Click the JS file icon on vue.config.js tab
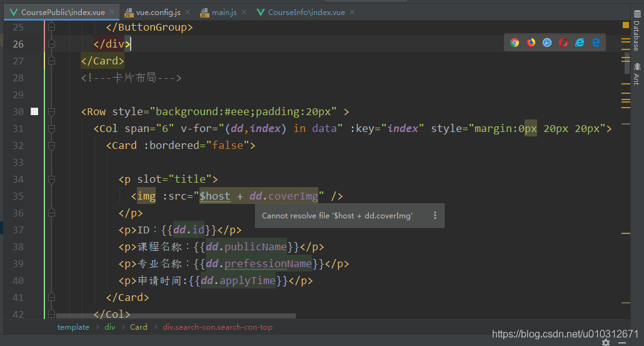This screenshot has width=644, height=346. pos(129,13)
